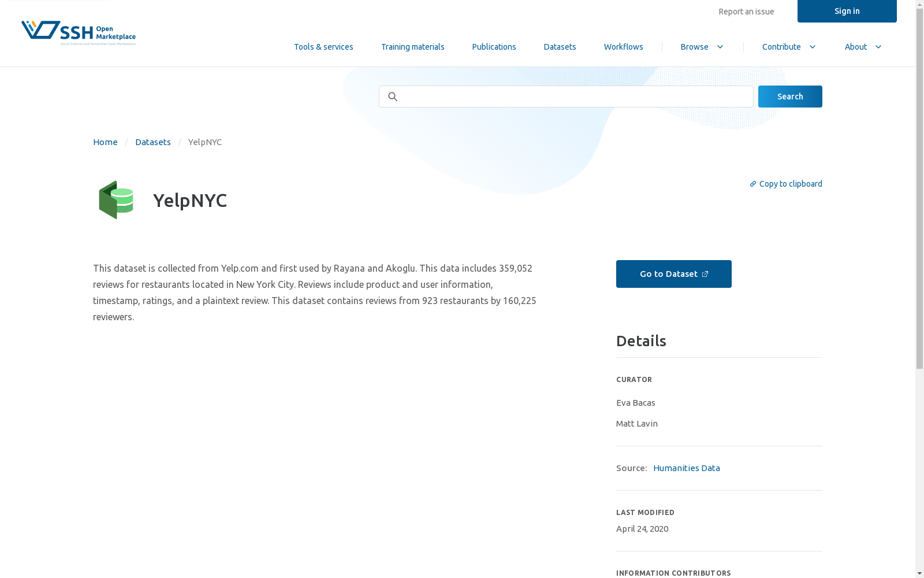Open Datasets in the top navigation
Image resolution: width=924 pixels, height=578 pixels.
(560, 47)
